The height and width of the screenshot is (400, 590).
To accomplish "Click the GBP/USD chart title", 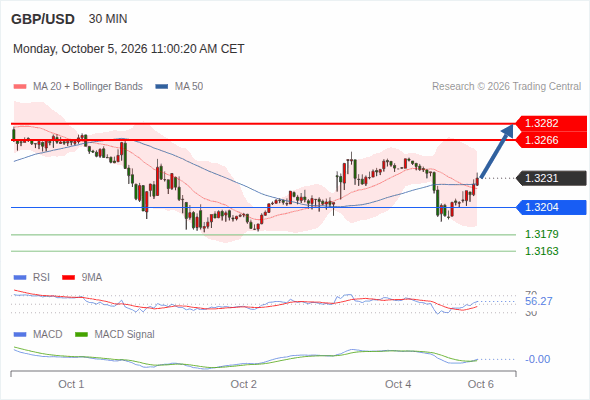I will pos(43,19).
